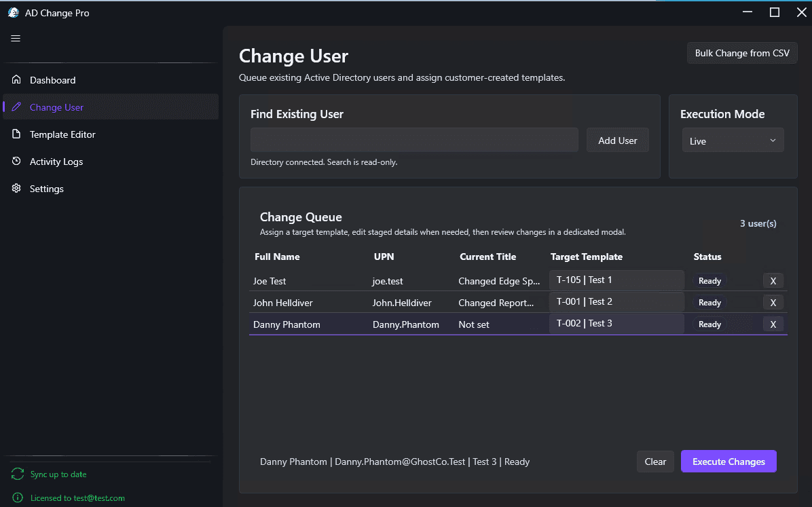Image resolution: width=812 pixels, height=507 pixels.
Task: Remove John Helldiver from the queue
Action: pyautogui.click(x=773, y=303)
